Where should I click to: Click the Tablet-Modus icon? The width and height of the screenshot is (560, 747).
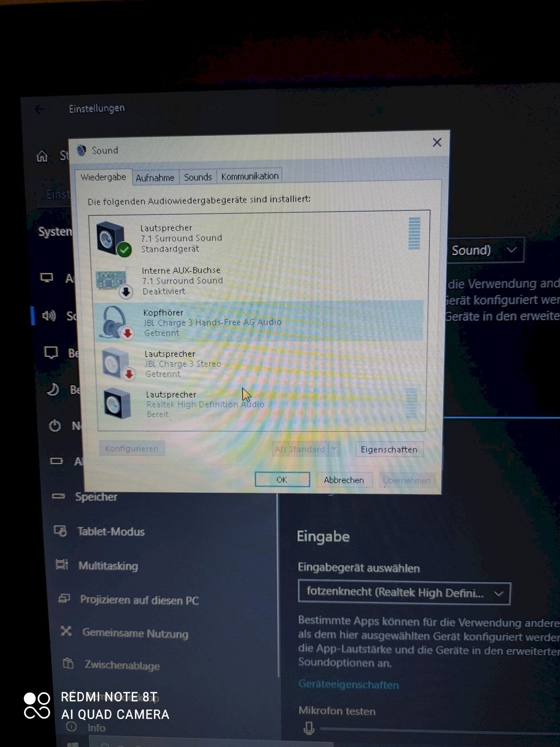click(60, 531)
